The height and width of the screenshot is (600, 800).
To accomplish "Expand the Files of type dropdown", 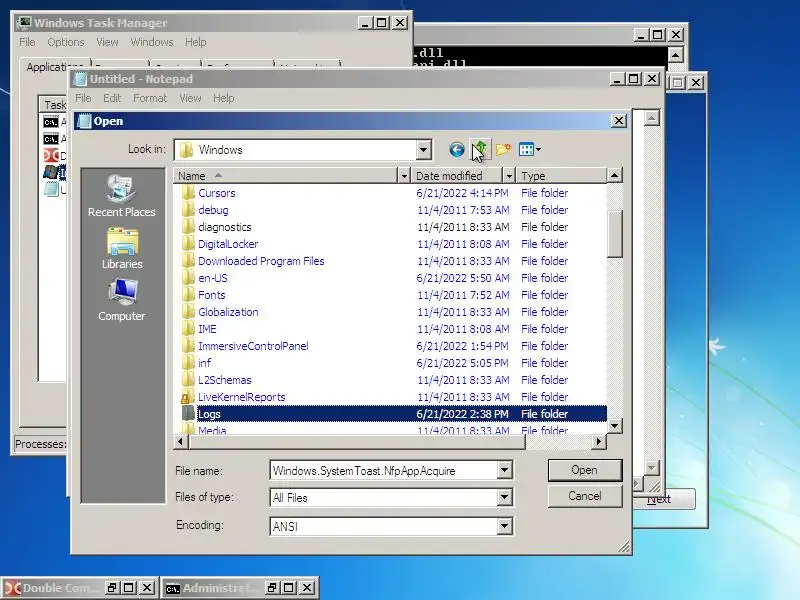I will pos(505,497).
